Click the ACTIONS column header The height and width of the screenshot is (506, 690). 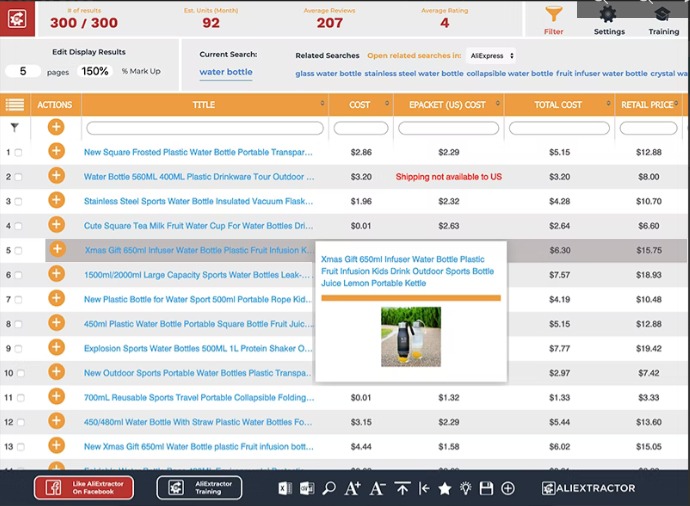[55, 105]
